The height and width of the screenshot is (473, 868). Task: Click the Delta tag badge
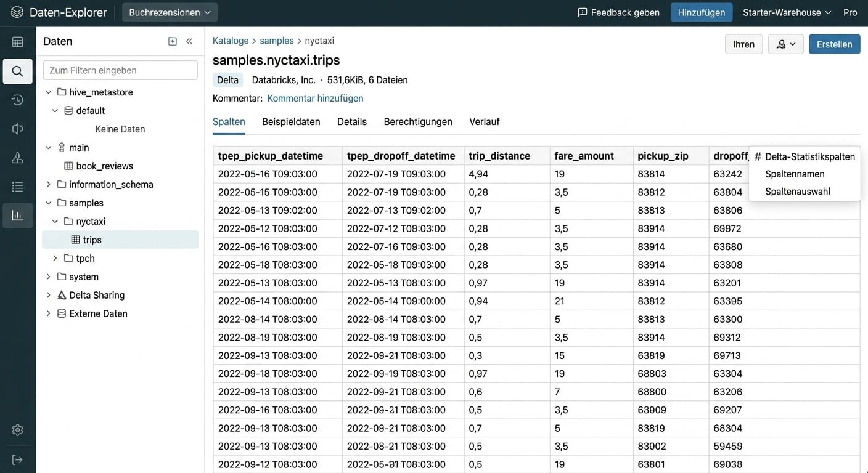(227, 79)
